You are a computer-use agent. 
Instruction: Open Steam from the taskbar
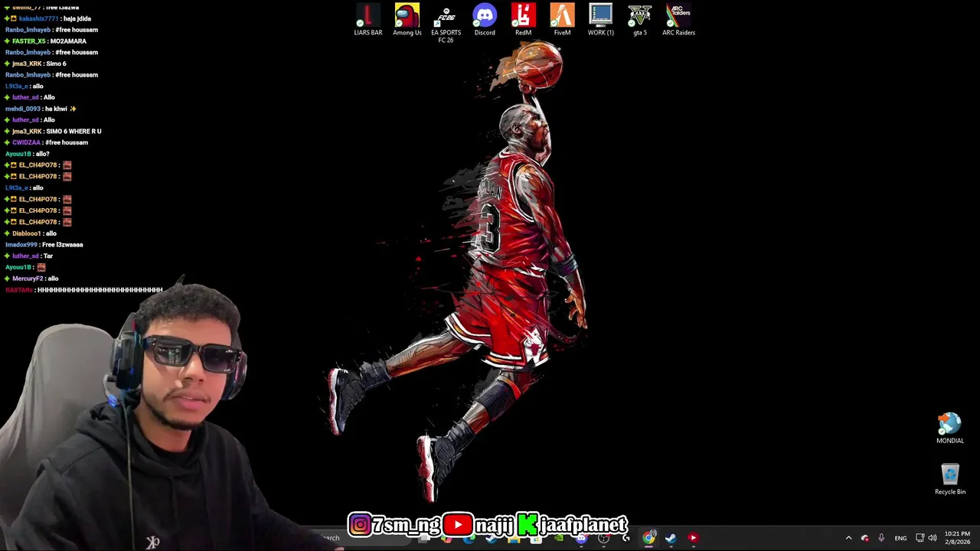point(671,538)
